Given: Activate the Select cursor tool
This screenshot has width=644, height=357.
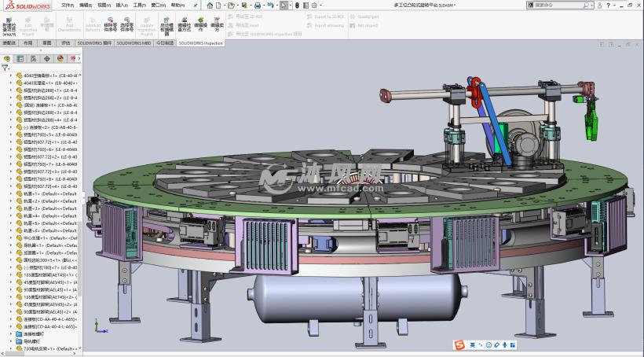Looking at the screenshot, I should 284,5.
